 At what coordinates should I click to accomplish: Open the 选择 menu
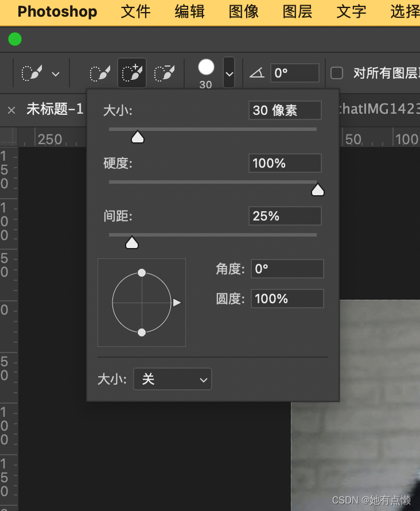tap(405, 11)
